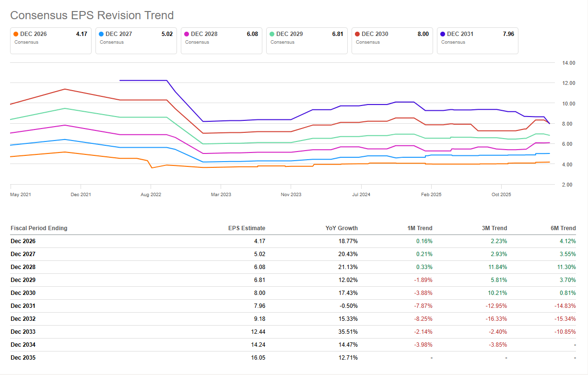Click the Aug 2022 x-axis marker
Viewport: 588px width, 375px height.
[x=151, y=195]
